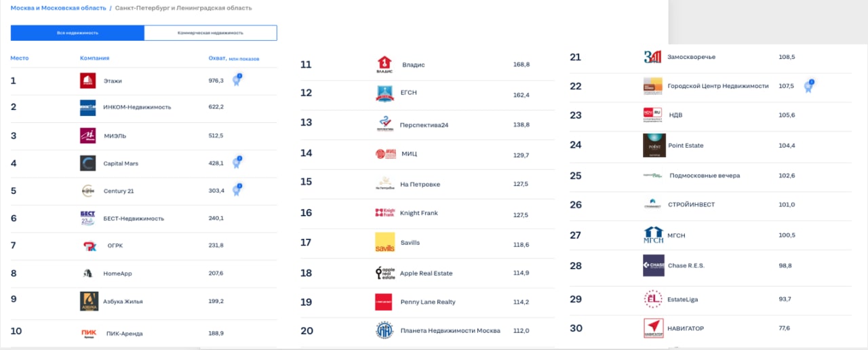
Task: Click the Knight Frank company name
Action: (x=419, y=213)
